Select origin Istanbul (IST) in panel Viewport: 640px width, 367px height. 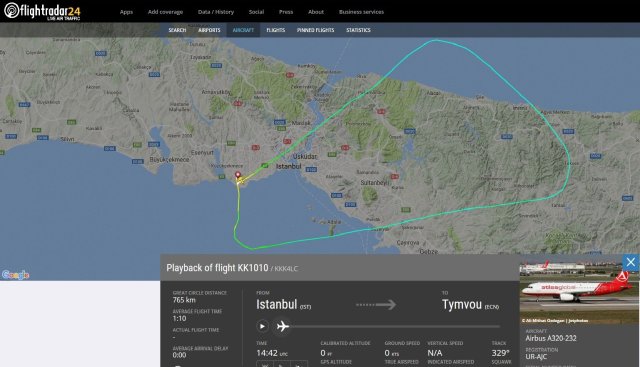(283, 305)
